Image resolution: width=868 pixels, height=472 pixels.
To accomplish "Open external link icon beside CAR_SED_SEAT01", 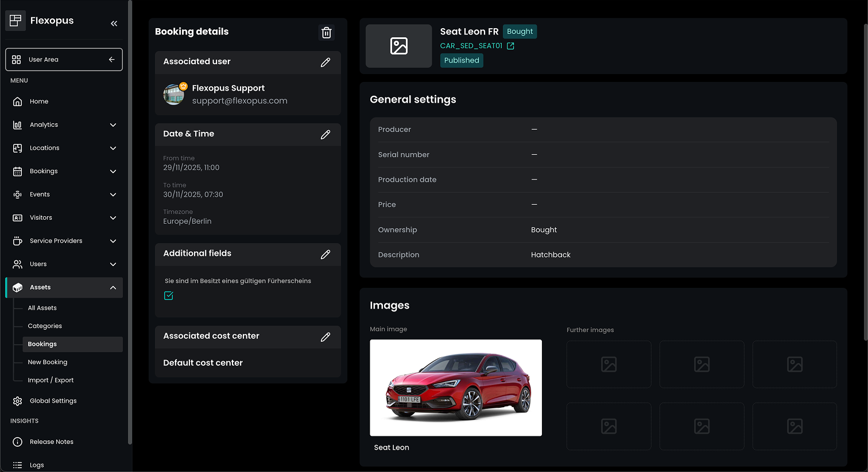I will tap(510, 46).
